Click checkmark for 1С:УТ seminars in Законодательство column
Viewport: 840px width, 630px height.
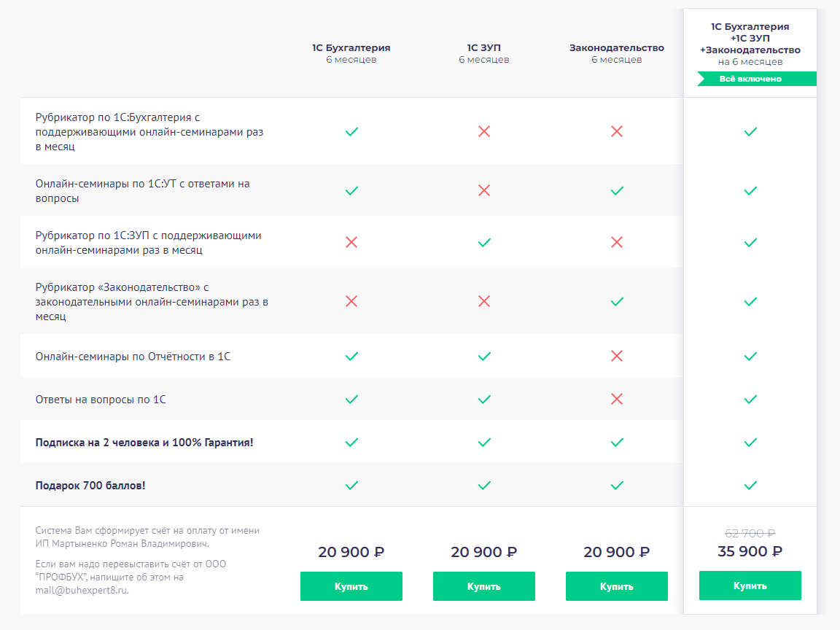617,191
